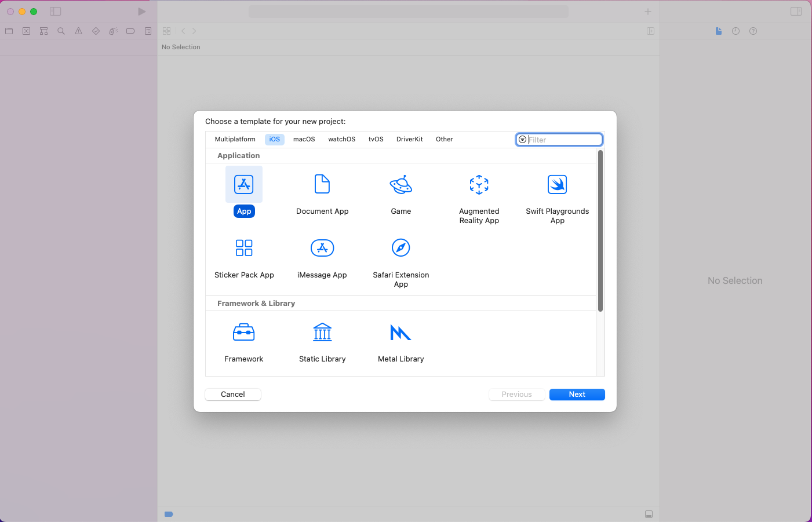This screenshot has height=522, width=812.
Task: Switch to the macOS tab
Action: point(304,140)
